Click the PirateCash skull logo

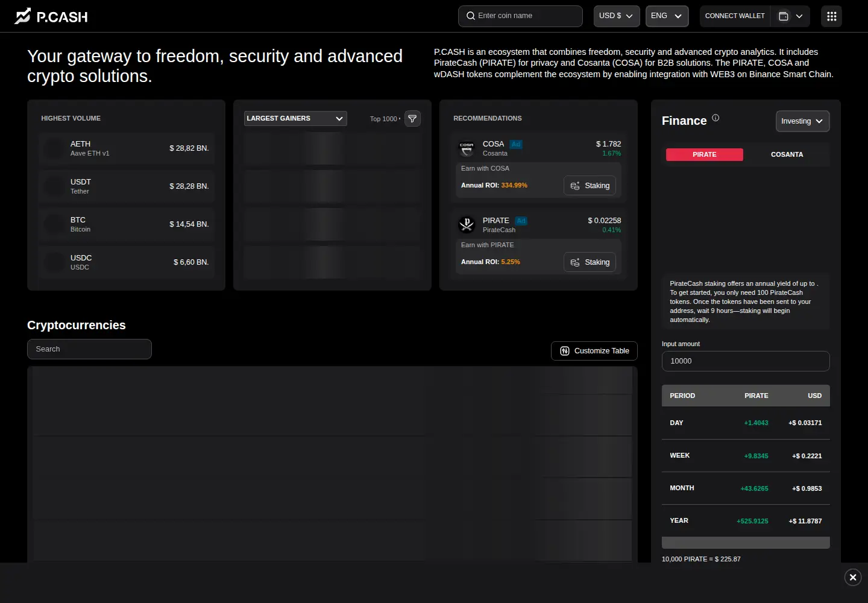coord(467,224)
